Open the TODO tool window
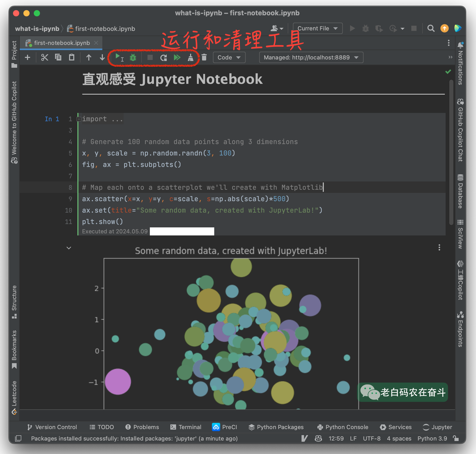 [102, 427]
